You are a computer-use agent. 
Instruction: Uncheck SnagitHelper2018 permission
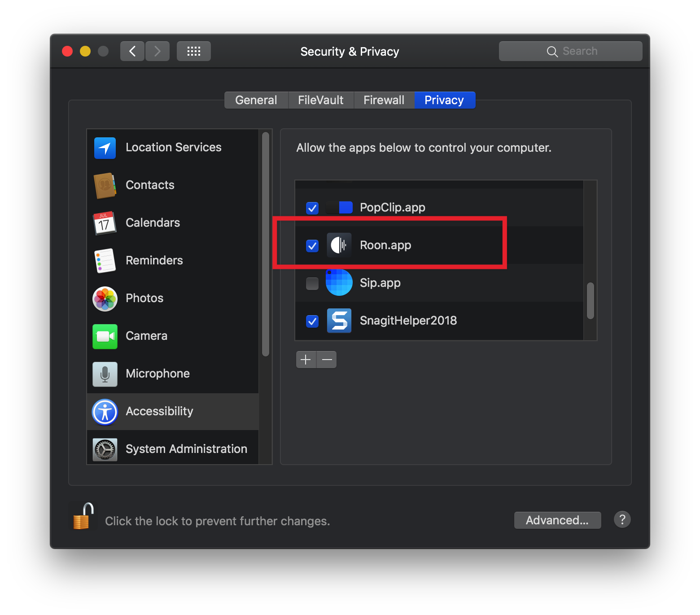click(x=312, y=321)
